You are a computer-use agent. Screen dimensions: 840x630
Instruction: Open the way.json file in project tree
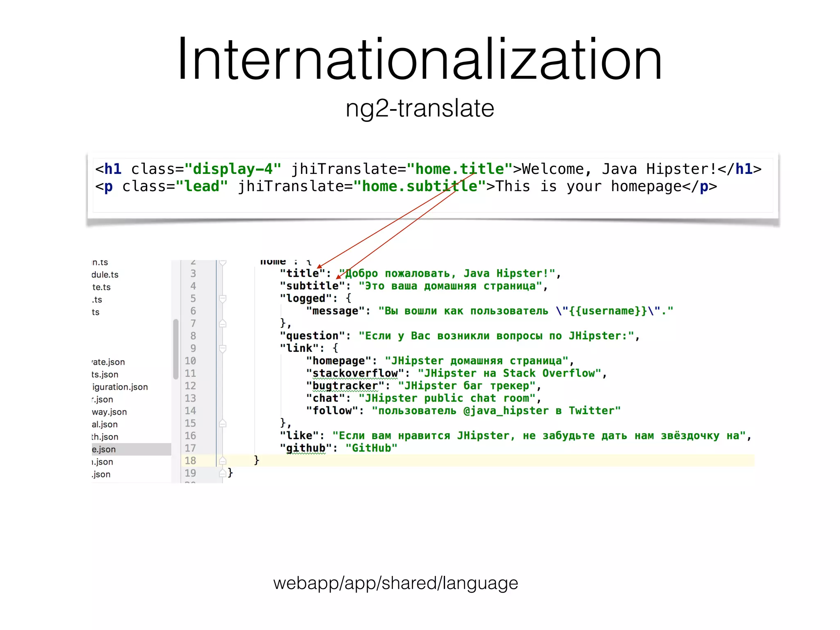[x=109, y=412]
